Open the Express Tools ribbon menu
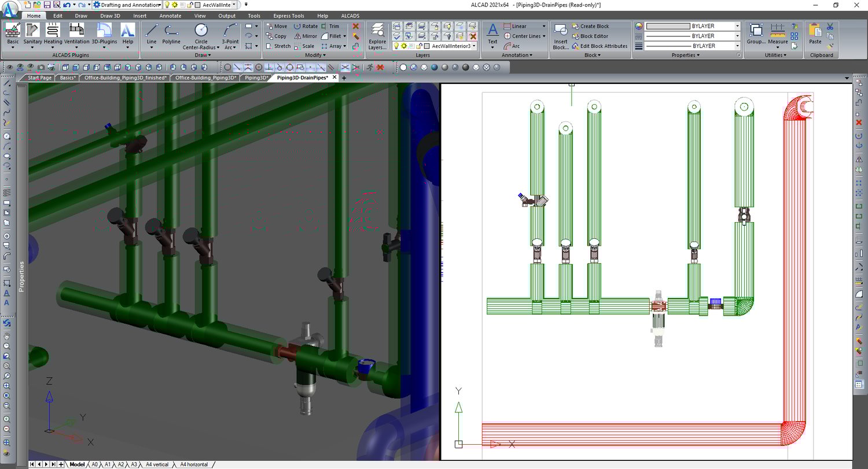 pos(288,16)
